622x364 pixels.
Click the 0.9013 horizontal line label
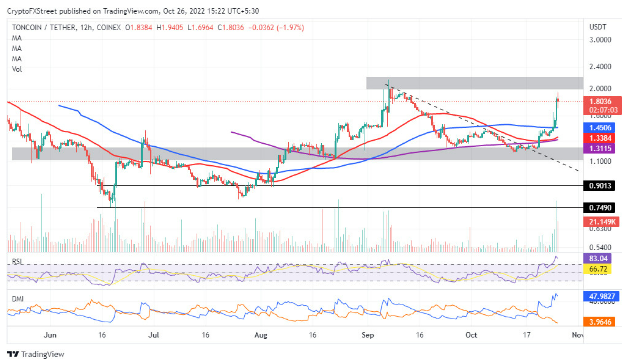click(600, 186)
